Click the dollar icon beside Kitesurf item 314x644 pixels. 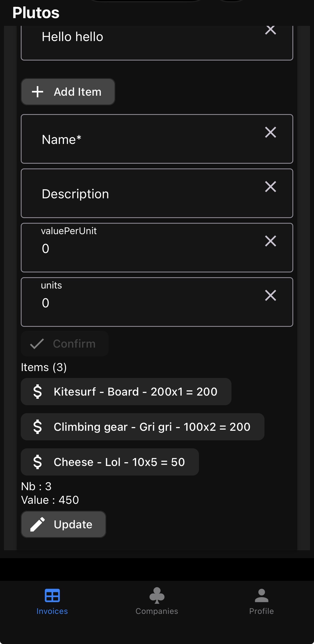[38, 392]
